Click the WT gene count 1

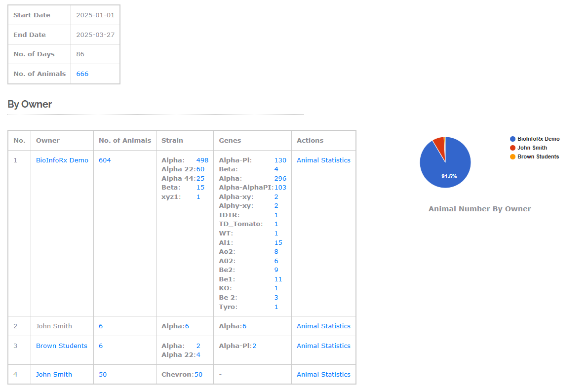276,233
